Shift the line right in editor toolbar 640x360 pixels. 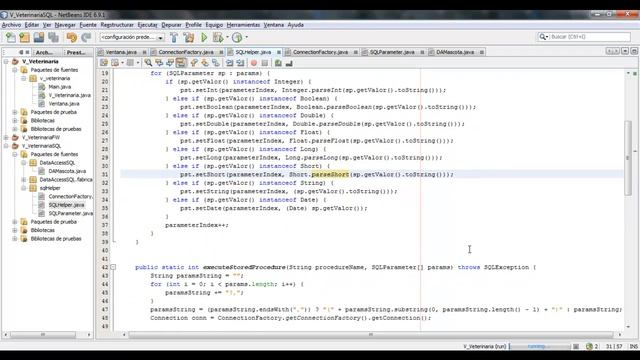coord(240,63)
